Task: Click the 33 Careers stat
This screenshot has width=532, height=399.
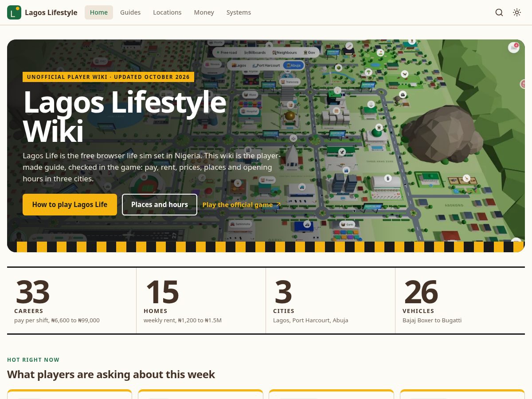Action: 71,301
